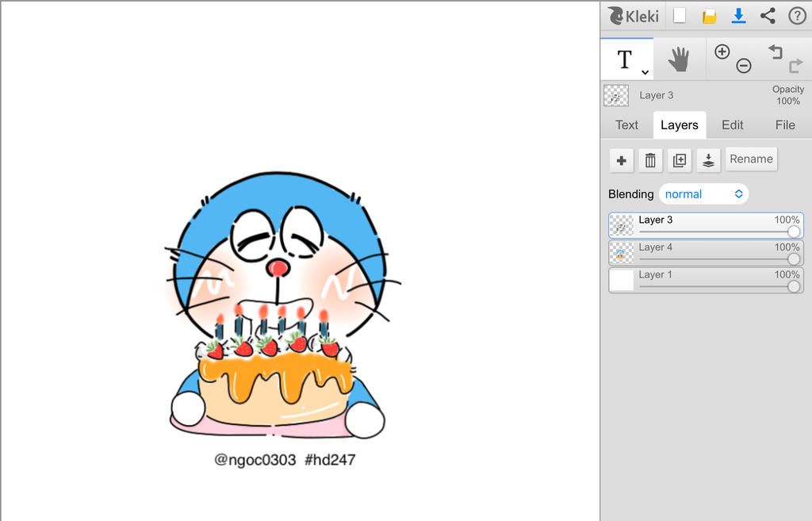
Task: Click Layer 1 white thumbnail
Action: pyautogui.click(x=622, y=281)
